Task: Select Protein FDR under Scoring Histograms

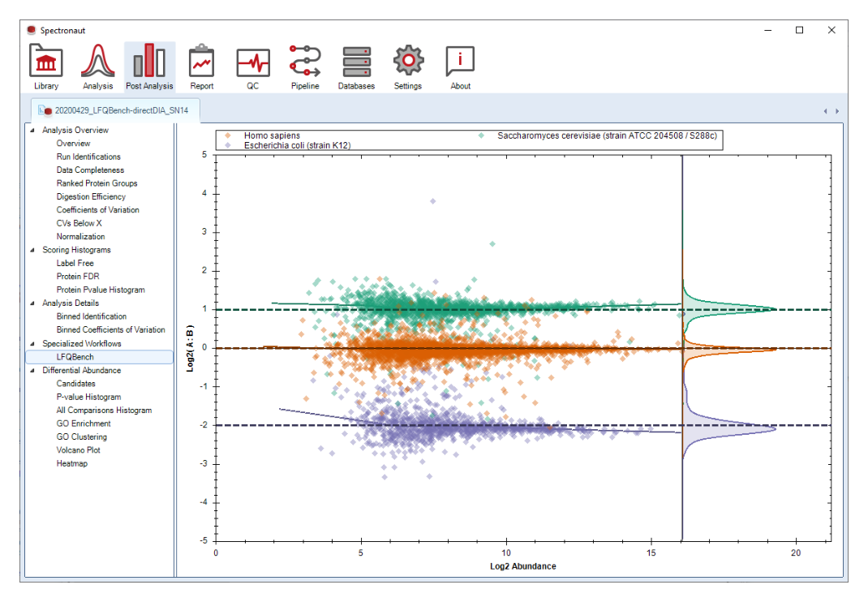Action: point(78,276)
